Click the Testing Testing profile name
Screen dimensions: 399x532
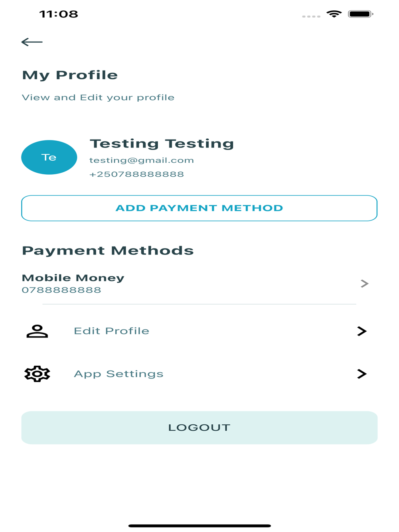click(162, 144)
